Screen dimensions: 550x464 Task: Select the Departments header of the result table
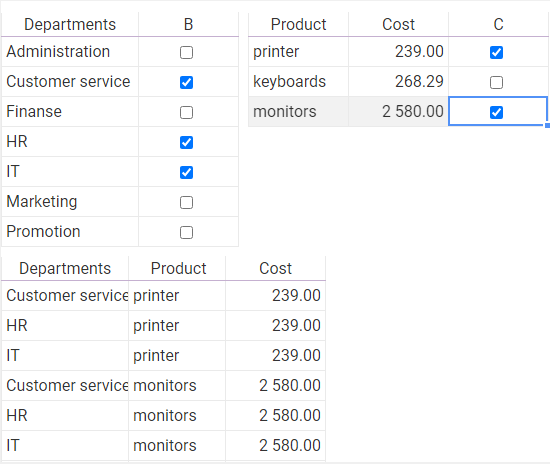point(65,268)
